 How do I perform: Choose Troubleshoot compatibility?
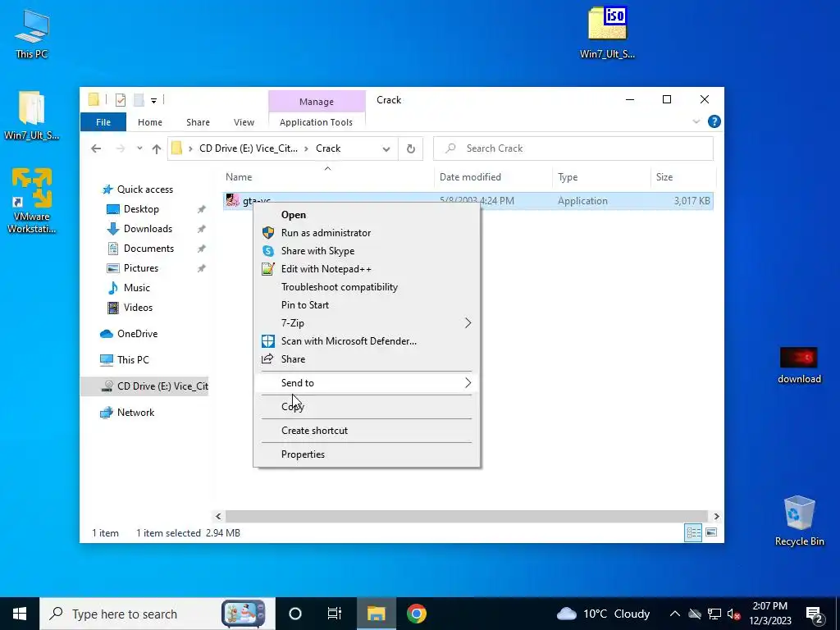[x=367, y=287]
